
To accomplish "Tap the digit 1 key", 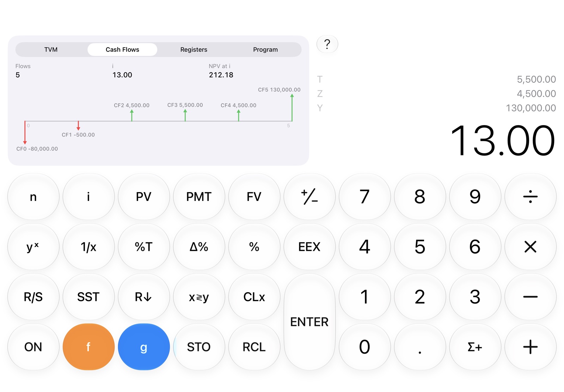I will [364, 297].
